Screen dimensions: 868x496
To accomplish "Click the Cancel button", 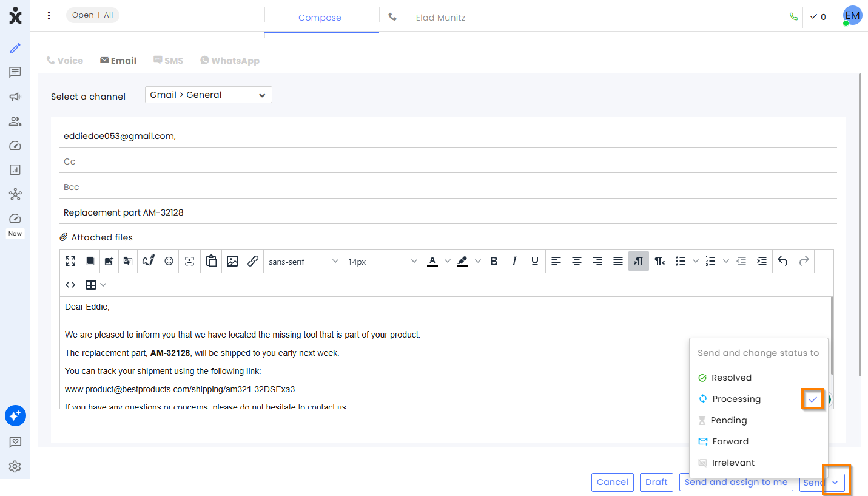I will tap(613, 482).
